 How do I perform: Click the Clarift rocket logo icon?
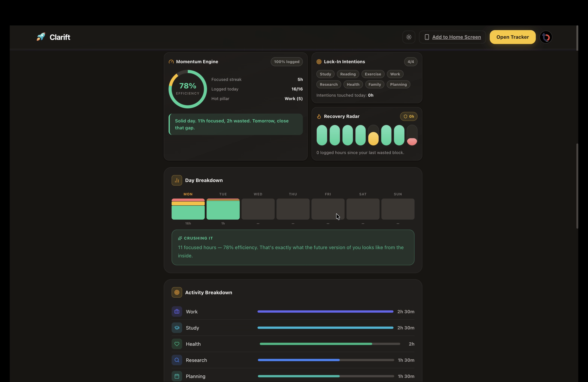pos(41,37)
